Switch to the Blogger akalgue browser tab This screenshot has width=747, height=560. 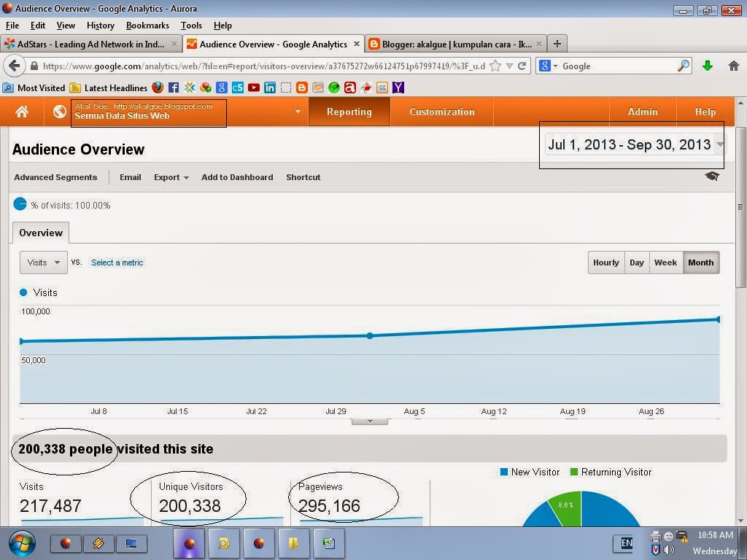(457, 44)
